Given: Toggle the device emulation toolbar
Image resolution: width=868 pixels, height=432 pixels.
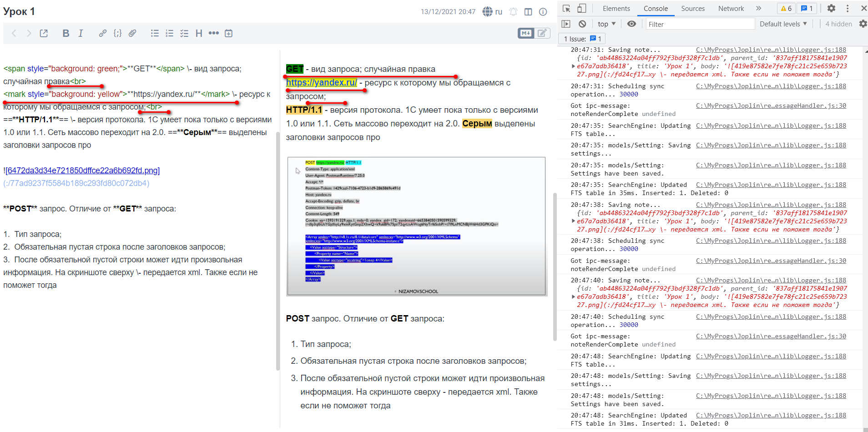Looking at the screenshot, I should (581, 8).
